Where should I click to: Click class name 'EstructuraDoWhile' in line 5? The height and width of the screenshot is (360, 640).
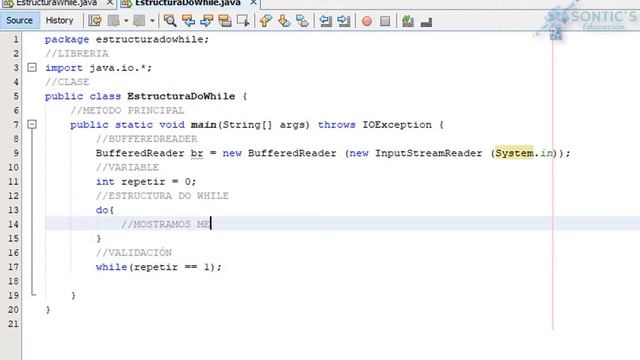(x=181, y=96)
